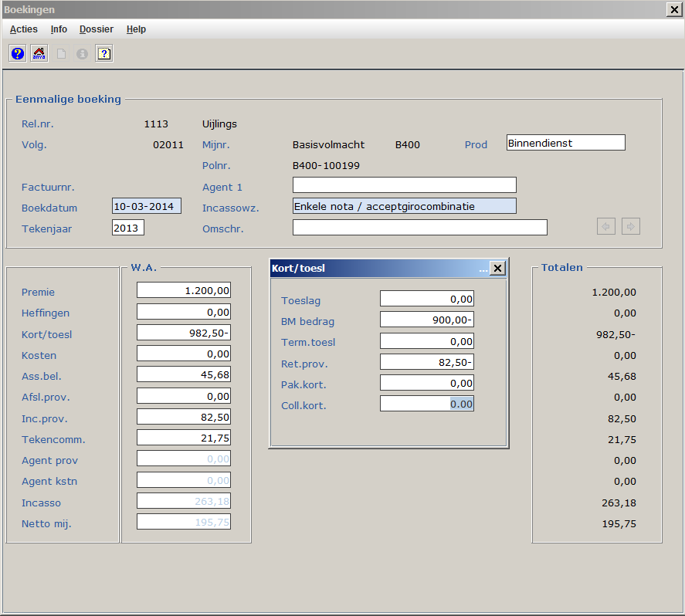Close the Kort/toesl popup dialog
685x616 pixels.
[x=497, y=268]
